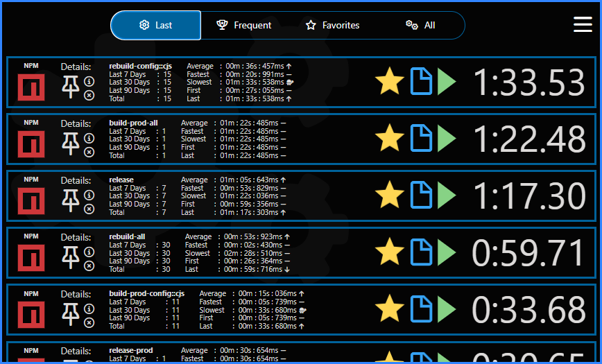Click info icon on release task
Viewport: 602px width, 364px height.
pyautogui.click(x=89, y=195)
